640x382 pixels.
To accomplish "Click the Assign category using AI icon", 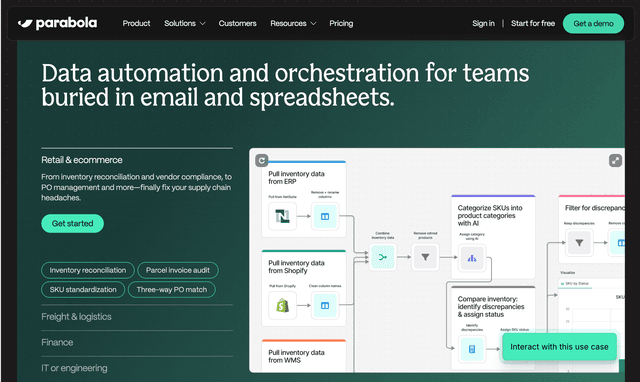I will 472,258.
